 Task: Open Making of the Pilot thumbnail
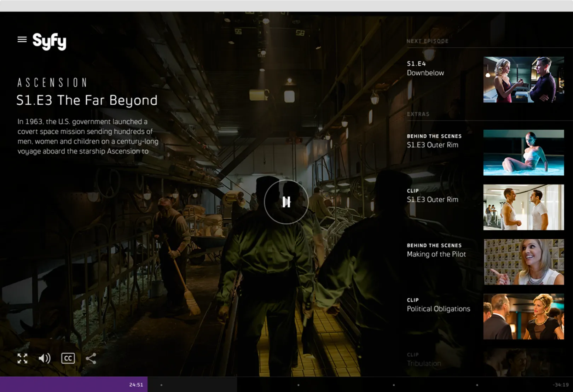523,262
